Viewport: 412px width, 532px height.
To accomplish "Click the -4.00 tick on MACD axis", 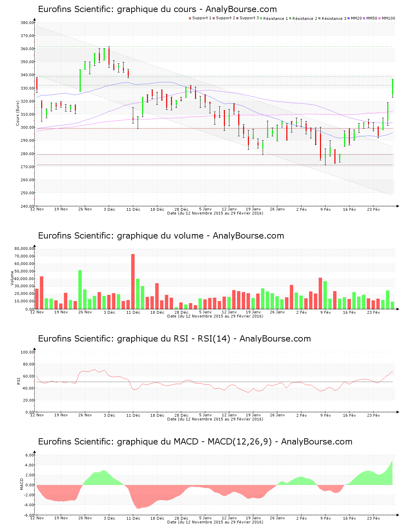I will (29, 505).
